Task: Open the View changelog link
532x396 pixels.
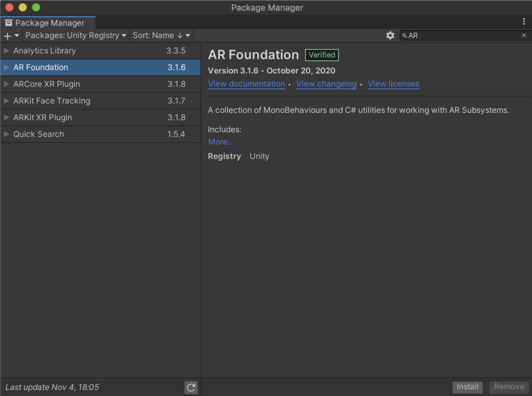Action: pyautogui.click(x=326, y=84)
